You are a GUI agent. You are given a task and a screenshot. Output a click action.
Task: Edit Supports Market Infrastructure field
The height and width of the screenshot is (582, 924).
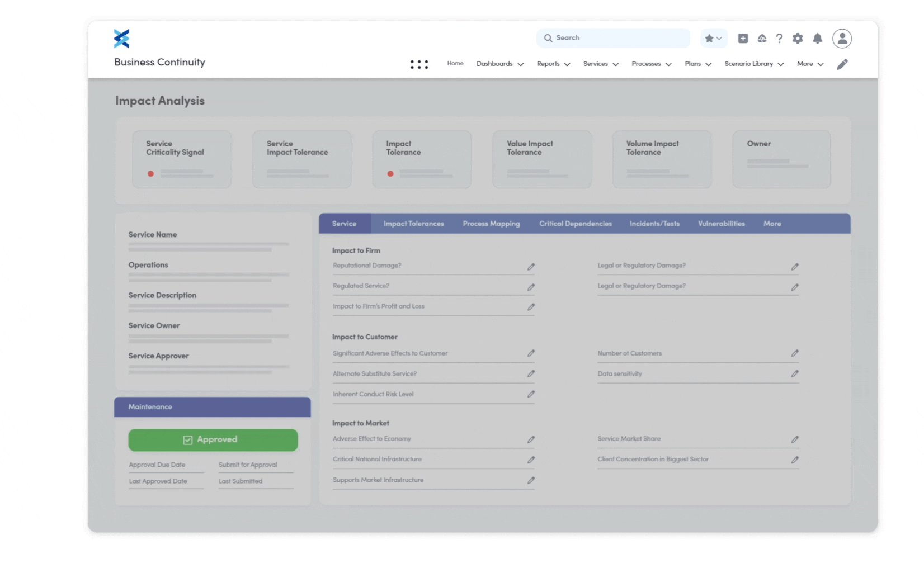click(x=531, y=480)
